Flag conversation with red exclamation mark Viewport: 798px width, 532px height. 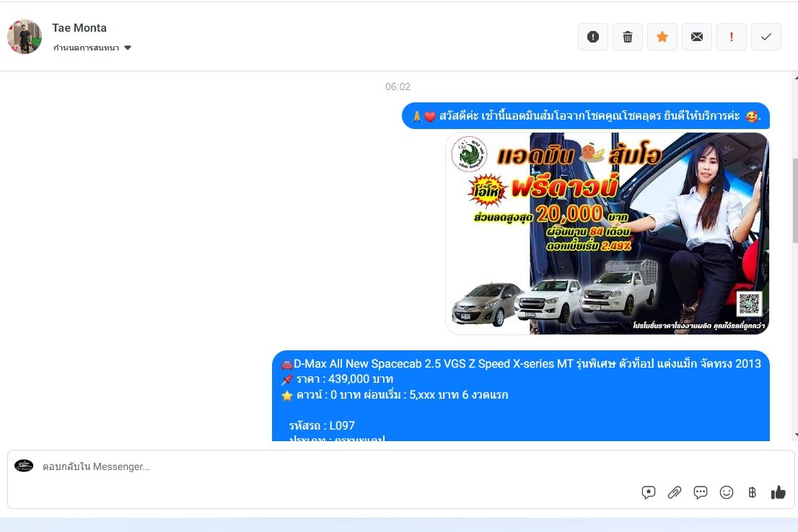coord(732,37)
